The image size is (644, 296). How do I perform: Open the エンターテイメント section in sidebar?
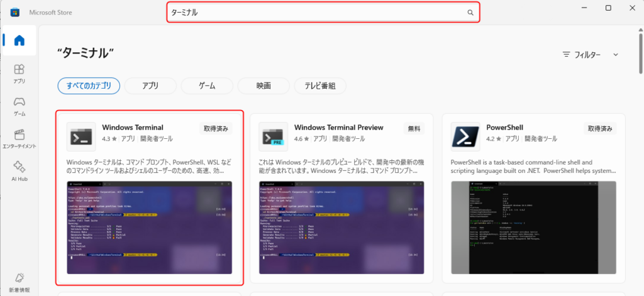(x=19, y=139)
